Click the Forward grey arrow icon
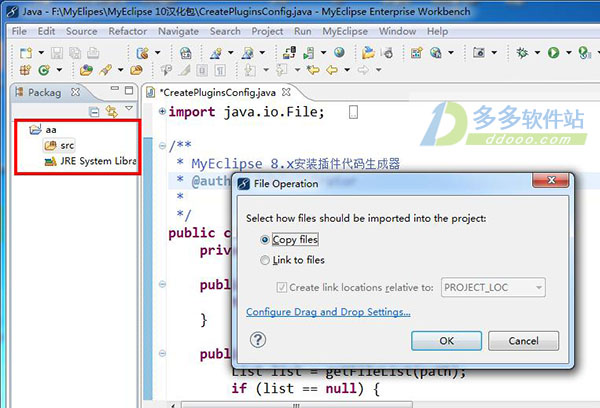This screenshot has width=600, height=408. click(x=363, y=70)
